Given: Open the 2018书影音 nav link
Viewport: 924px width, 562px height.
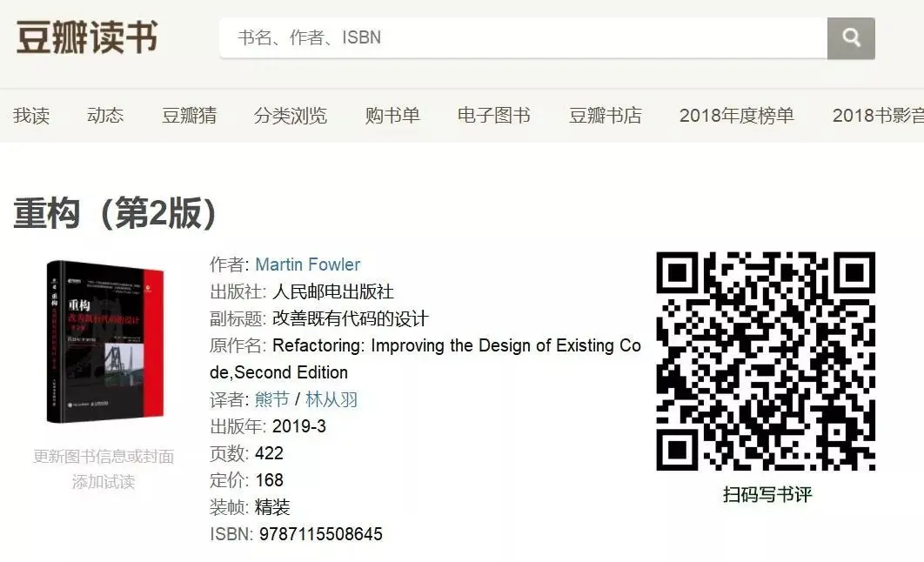Looking at the screenshot, I should point(878,116).
